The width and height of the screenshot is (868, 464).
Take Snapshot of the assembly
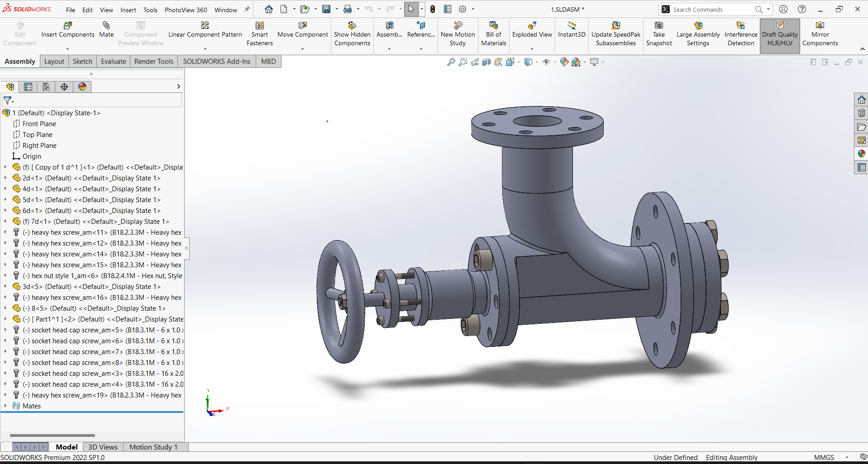659,34
